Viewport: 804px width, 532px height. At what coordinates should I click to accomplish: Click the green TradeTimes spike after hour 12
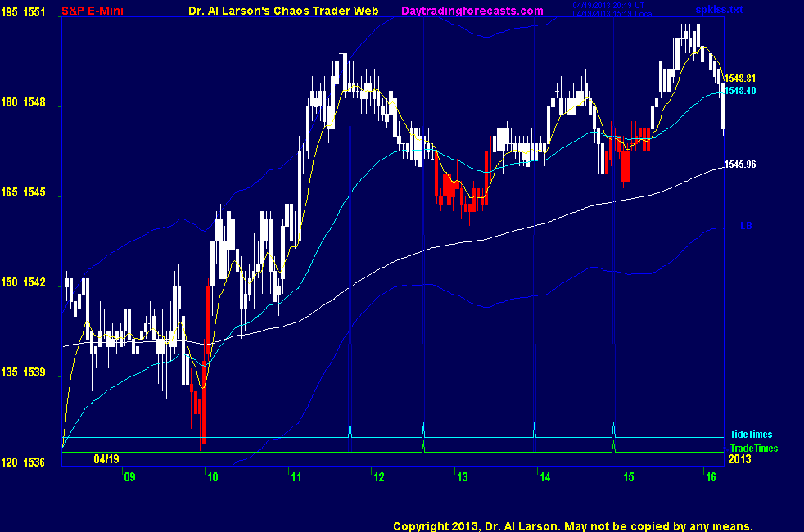point(423,446)
